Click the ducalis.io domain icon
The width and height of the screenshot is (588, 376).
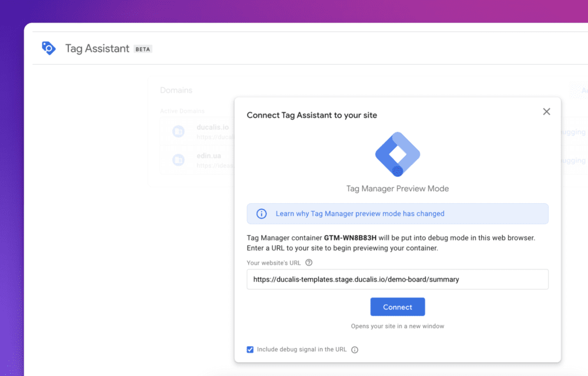click(x=178, y=131)
